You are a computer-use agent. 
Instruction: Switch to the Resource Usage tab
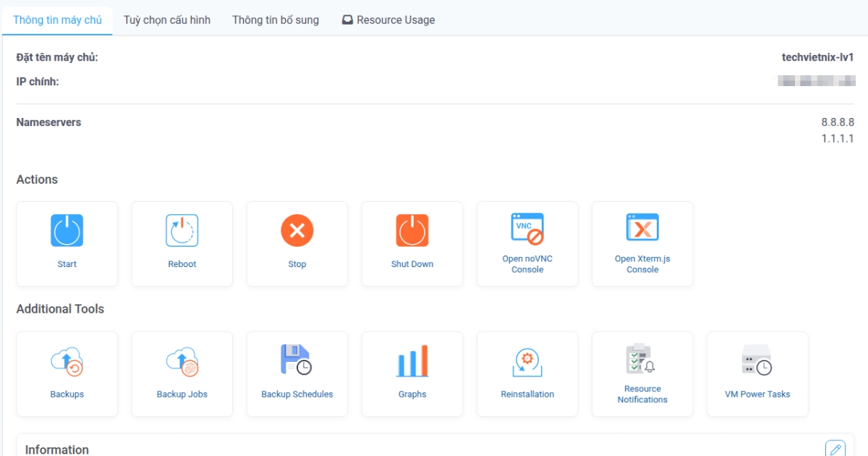388,20
